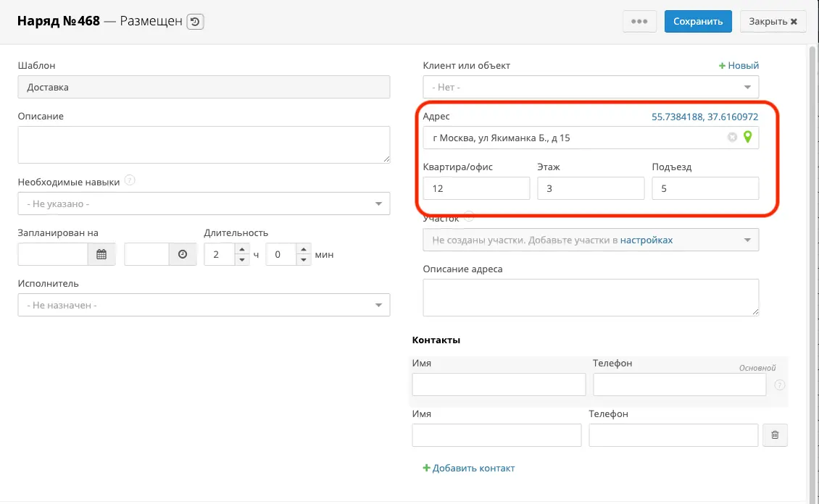Click Этаж field with value 3

click(591, 188)
